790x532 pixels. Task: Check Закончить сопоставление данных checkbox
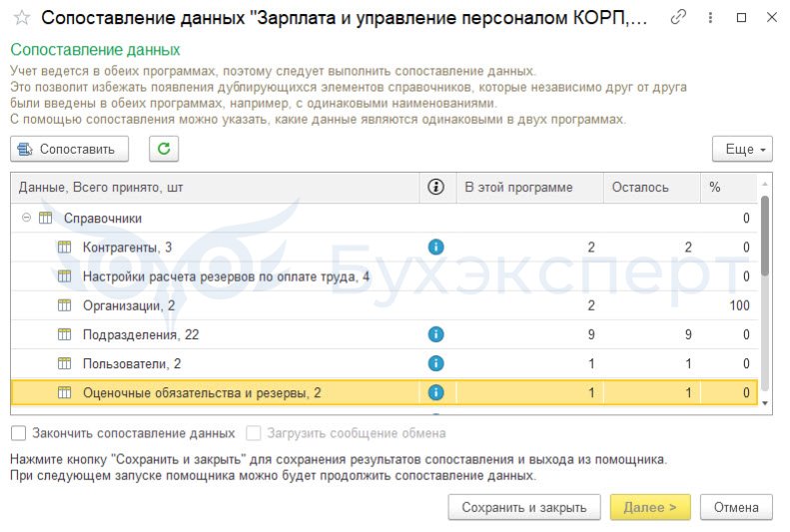click(x=19, y=433)
